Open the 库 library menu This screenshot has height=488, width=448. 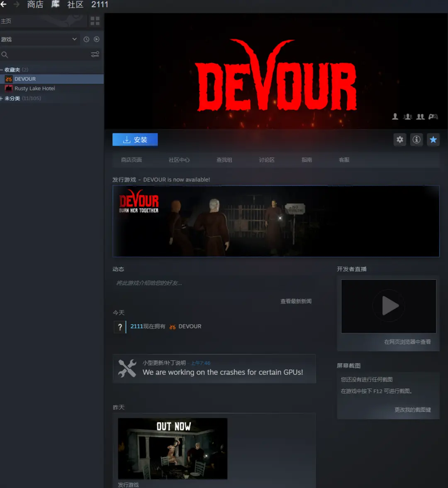pos(56,5)
